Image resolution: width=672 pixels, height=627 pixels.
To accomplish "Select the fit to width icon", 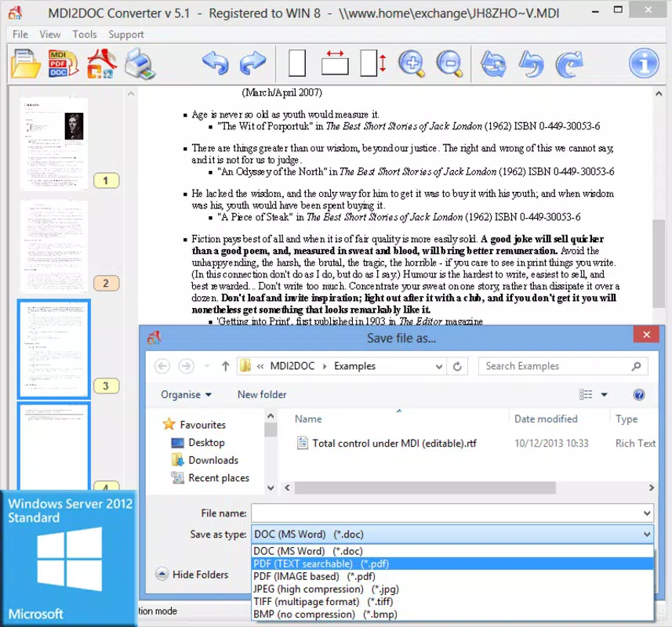I will pos(335,63).
